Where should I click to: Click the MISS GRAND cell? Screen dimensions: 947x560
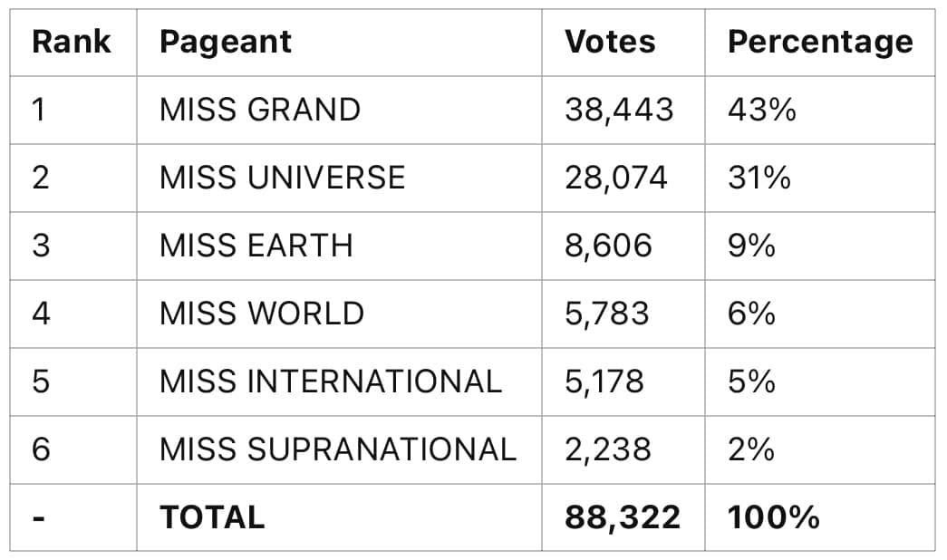(x=260, y=110)
